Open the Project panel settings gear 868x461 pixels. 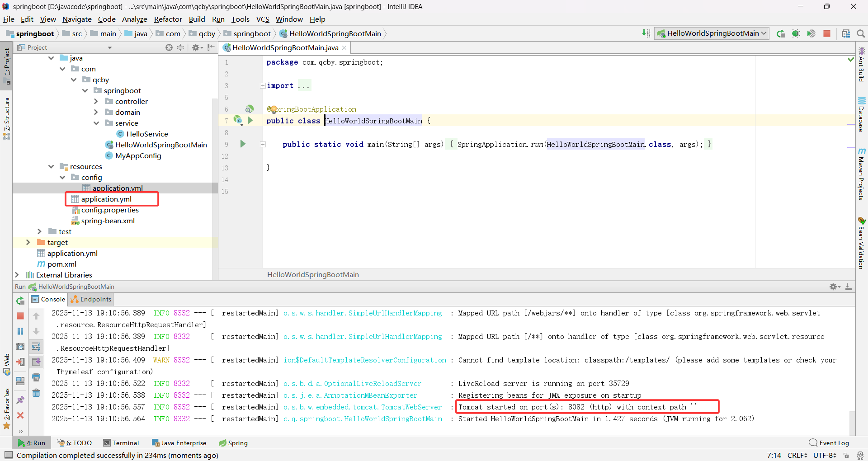[x=197, y=47]
